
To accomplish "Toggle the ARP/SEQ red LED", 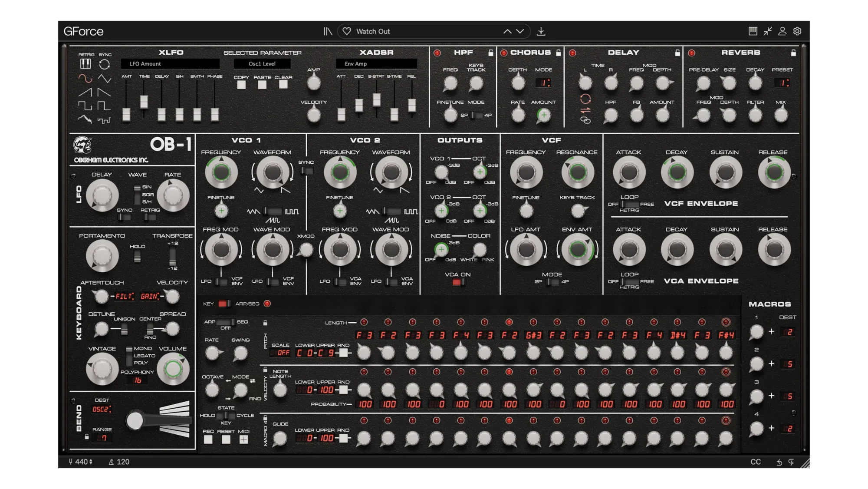I will (x=267, y=304).
